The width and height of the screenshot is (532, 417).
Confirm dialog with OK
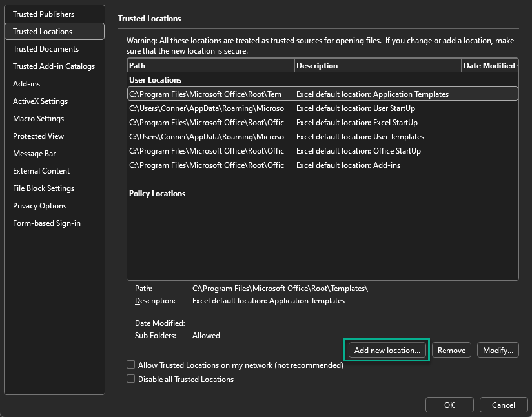449,405
